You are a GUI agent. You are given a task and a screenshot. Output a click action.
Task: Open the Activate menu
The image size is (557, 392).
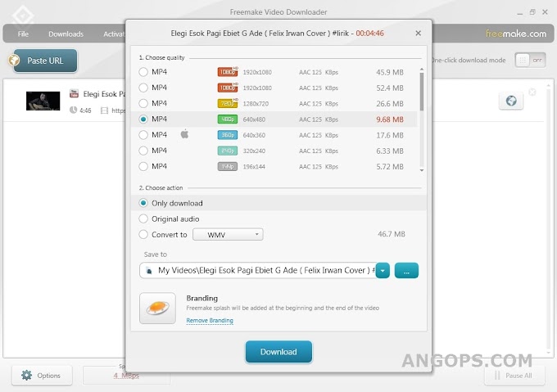[114, 34]
